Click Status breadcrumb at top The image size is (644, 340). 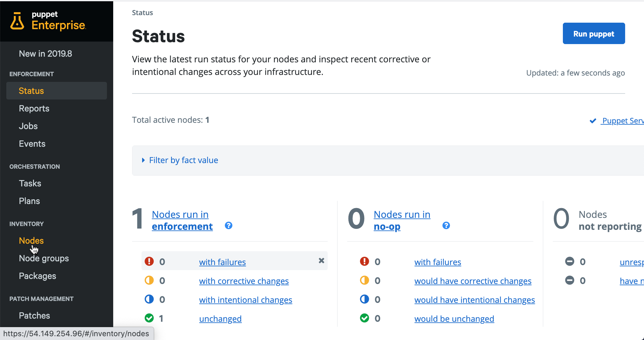[x=142, y=13]
